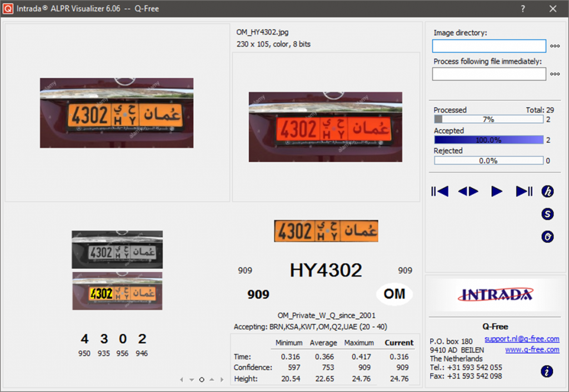Click the 'Process following file immediately' text field

489,74
